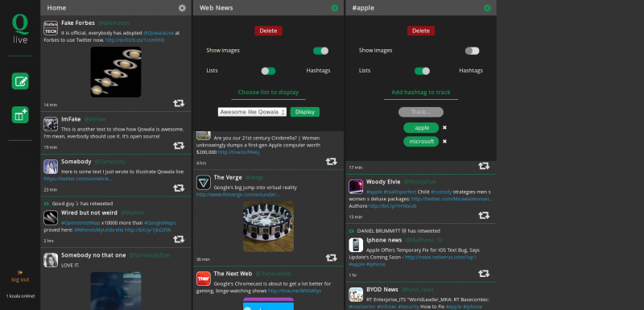This screenshot has height=310, width=644.
Task: Click the Track hashtag input field
Action: (x=421, y=112)
